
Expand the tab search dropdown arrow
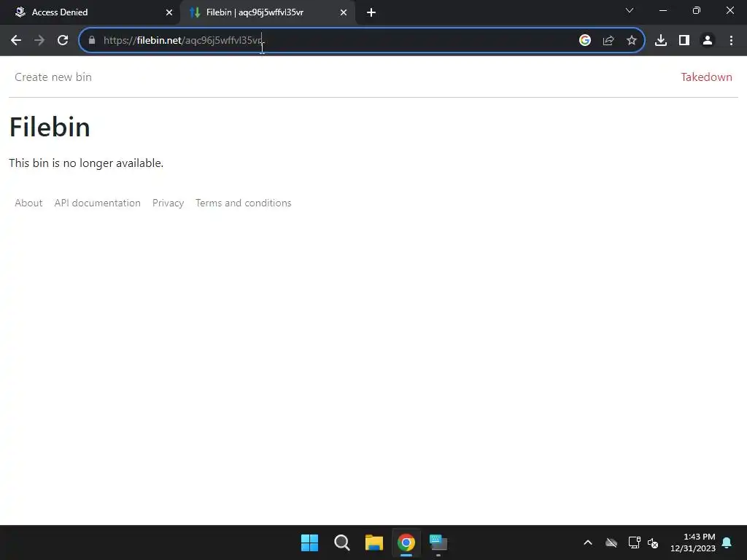[x=630, y=10]
